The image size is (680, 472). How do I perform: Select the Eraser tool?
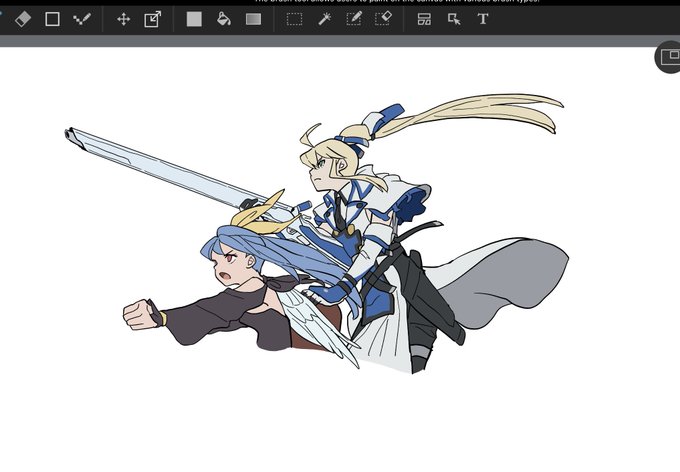(23, 19)
